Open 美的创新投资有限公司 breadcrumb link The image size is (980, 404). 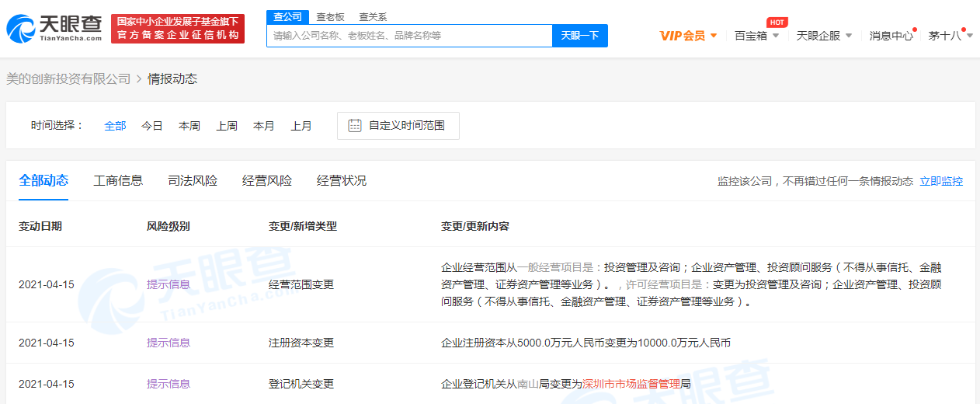coord(68,78)
